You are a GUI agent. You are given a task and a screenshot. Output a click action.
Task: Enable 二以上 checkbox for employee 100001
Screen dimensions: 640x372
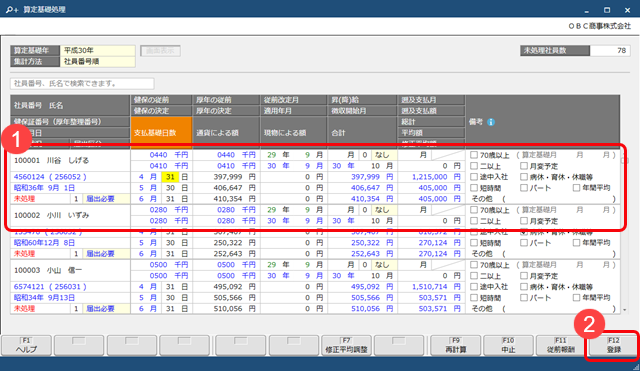(474, 166)
